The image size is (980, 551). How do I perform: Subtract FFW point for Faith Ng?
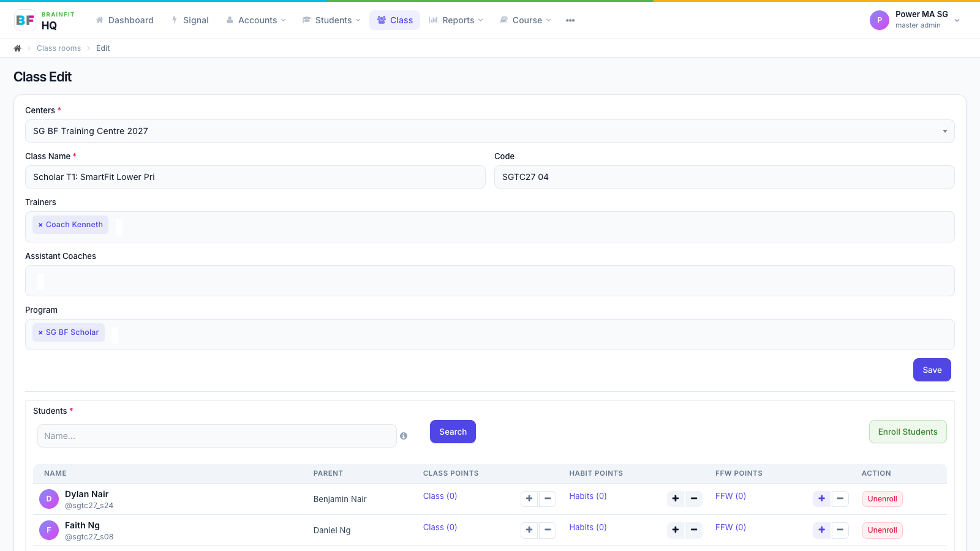(840, 530)
